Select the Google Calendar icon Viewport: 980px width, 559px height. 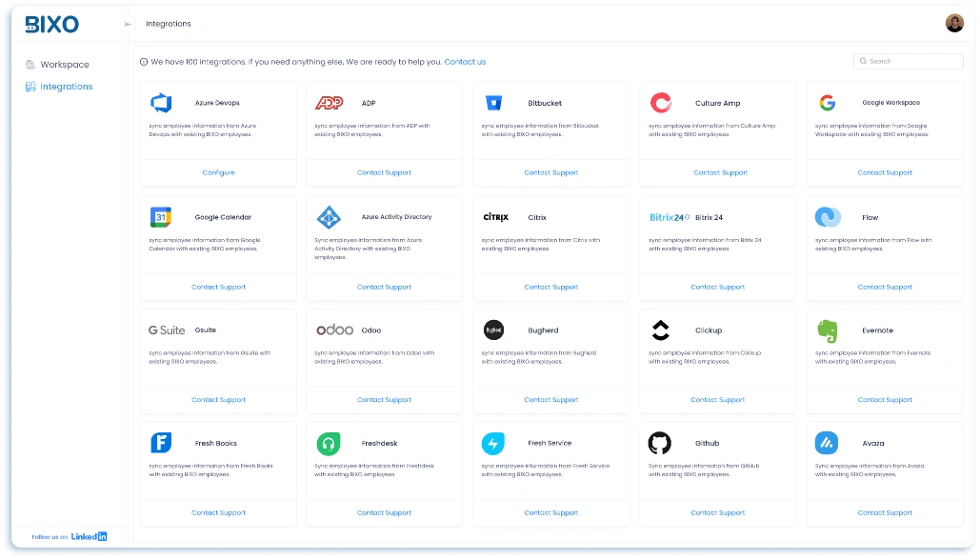point(160,216)
